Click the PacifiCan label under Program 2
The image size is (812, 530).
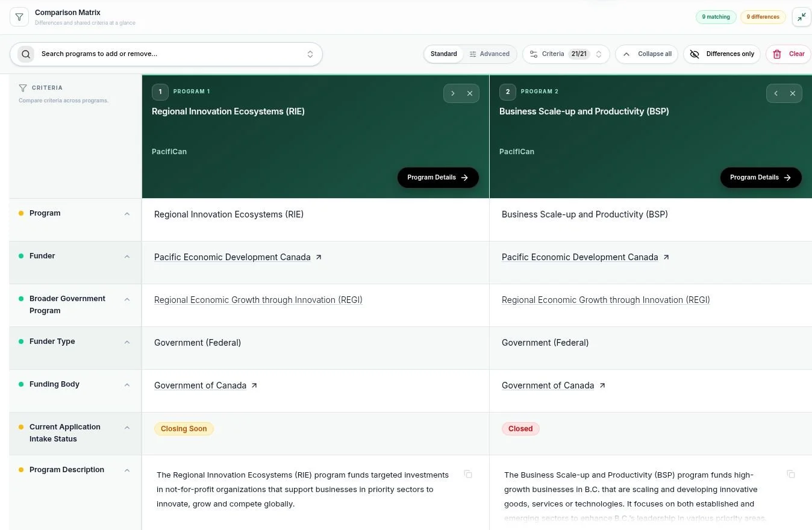(x=517, y=152)
